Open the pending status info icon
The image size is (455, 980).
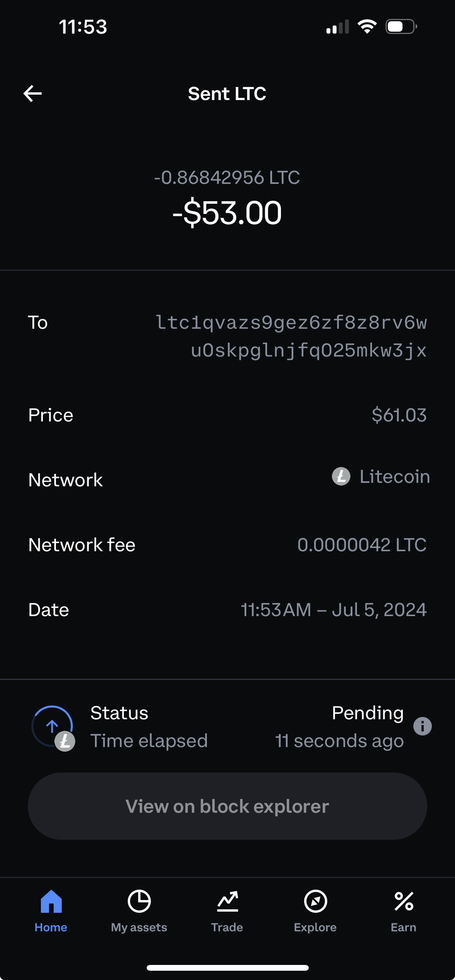(x=422, y=726)
